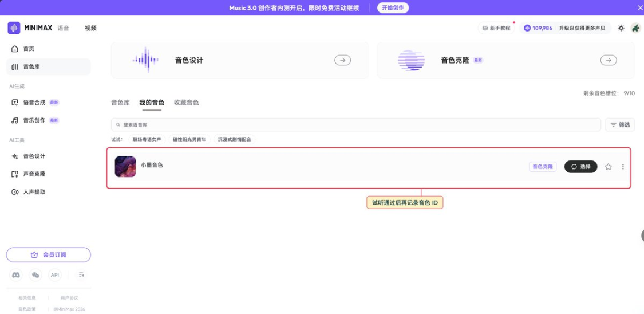644x314 pixels.
Task: Open 首页 in the sidebar
Action: 49,49
